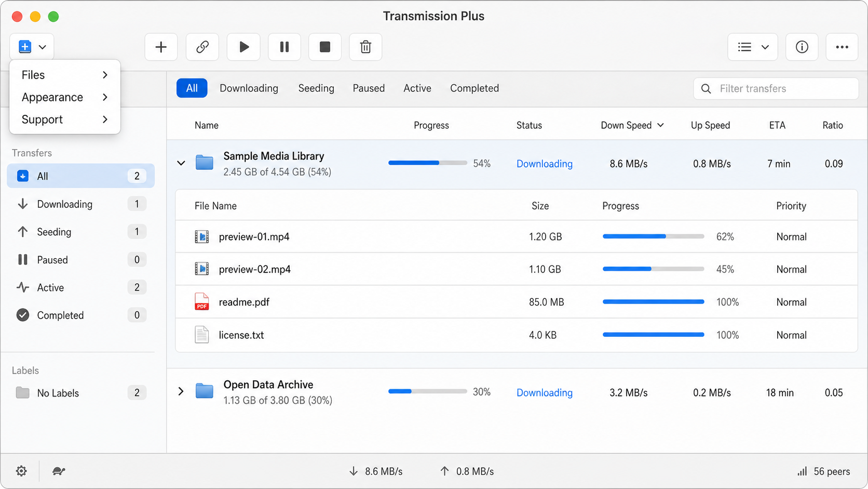
Task: Expand the Support submenu
Action: (x=65, y=120)
